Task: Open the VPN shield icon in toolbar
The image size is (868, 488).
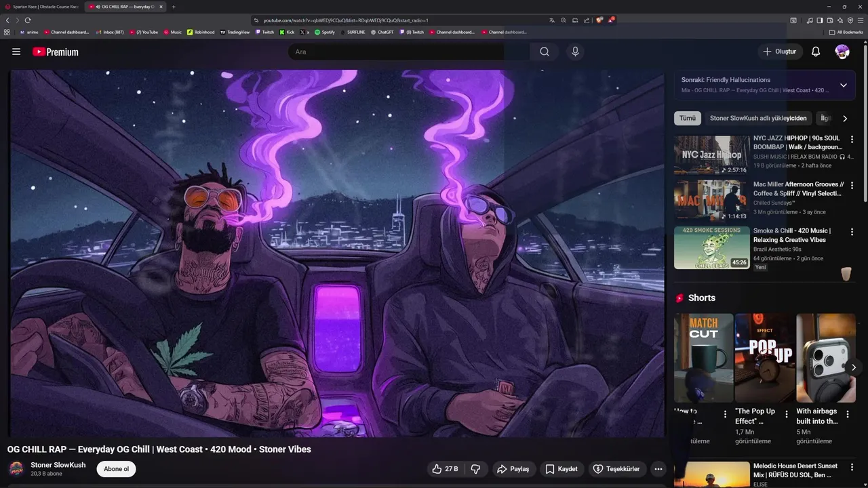Action: pos(850,20)
